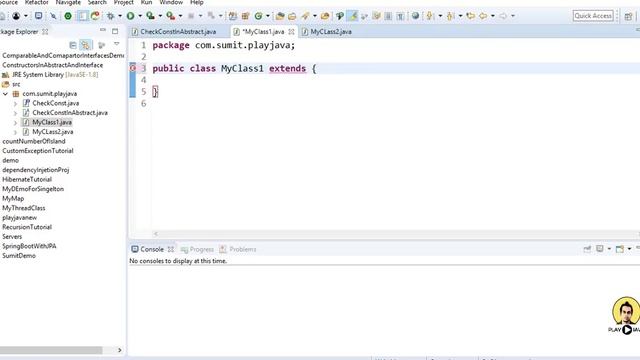Click the error marker on line 3
This screenshot has height=360, width=640.
click(x=133, y=68)
